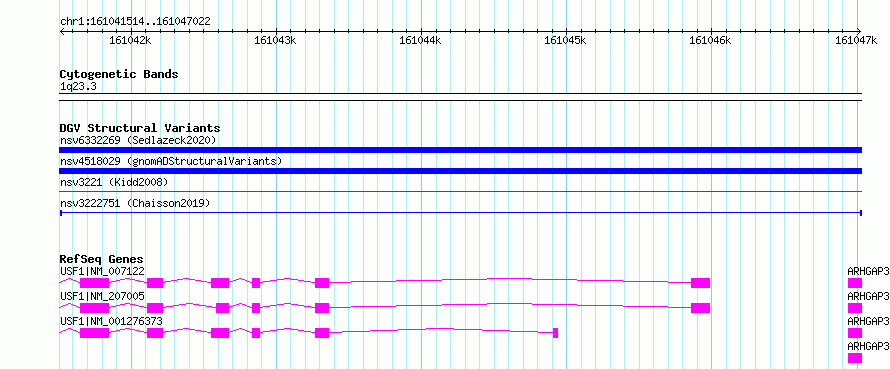
Task: Select the Cytogenetic Bands track title
Action: click(119, 74)
